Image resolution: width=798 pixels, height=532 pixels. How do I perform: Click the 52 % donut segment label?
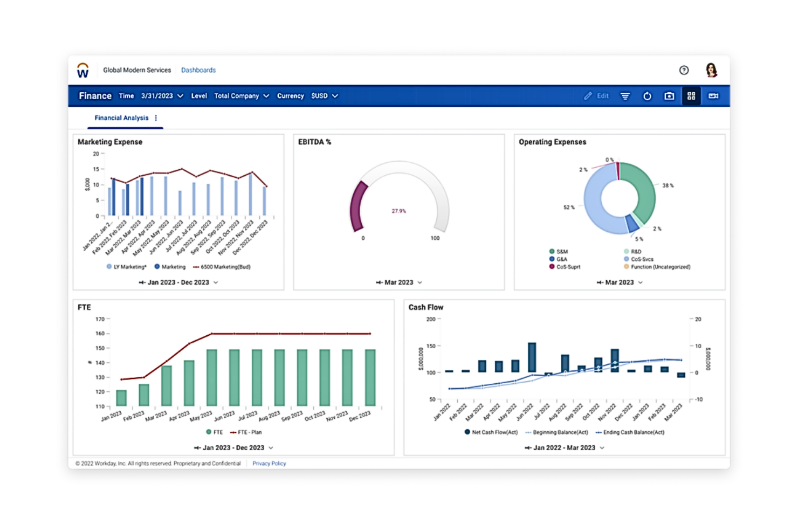tap(569, 208)
